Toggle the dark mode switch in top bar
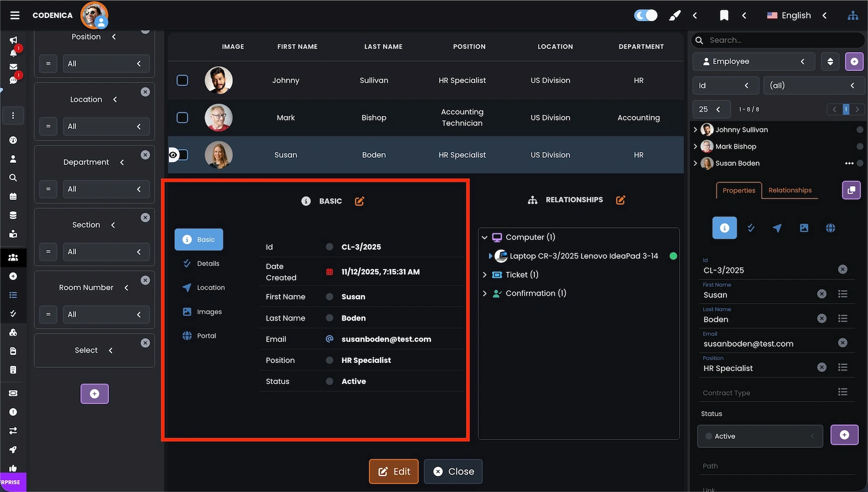The height and width of the screenshot is (492, 868). click(x=646, y=15)
